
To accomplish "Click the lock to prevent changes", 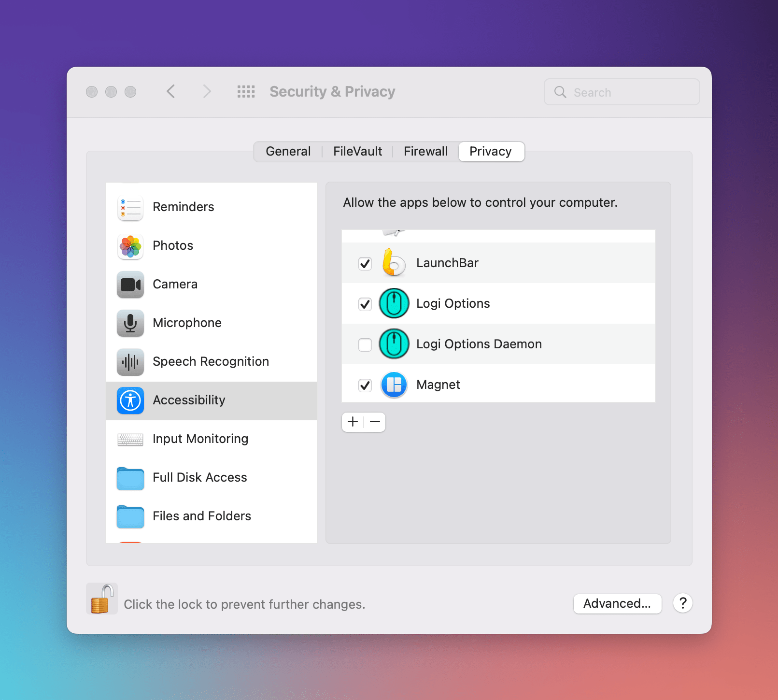I will click(102, 599).
